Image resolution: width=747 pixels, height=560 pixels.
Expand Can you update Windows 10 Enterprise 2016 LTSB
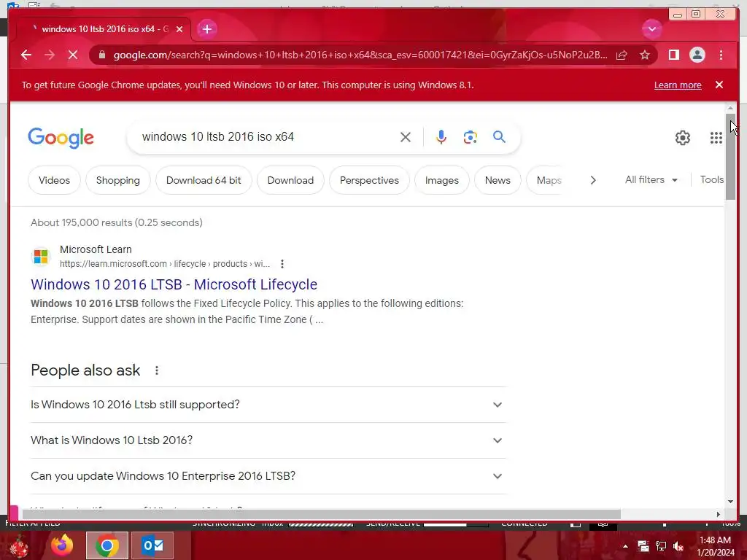(x=268, y=476)
